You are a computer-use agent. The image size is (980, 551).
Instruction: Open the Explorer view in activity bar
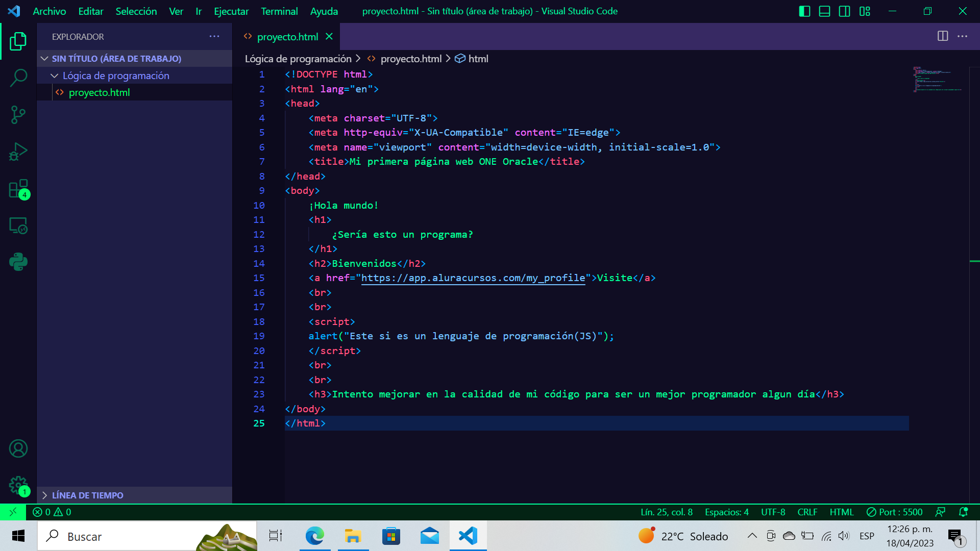click(18, 41)
